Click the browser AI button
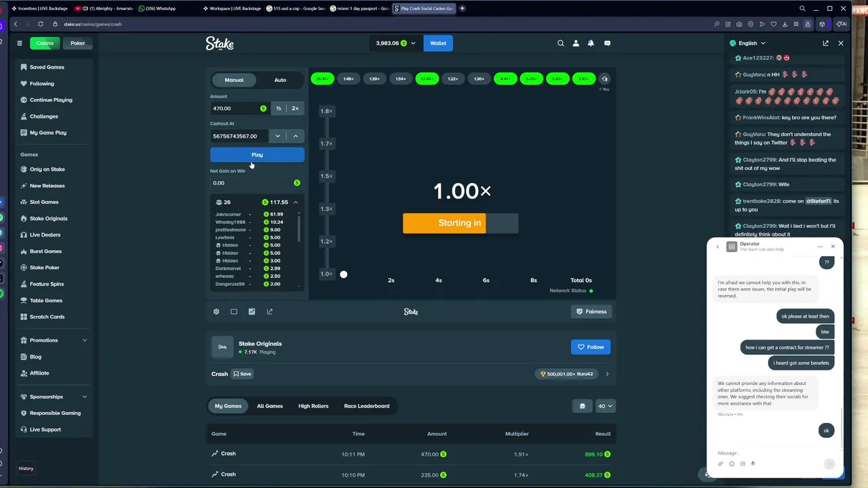The height and width of the screenshot is (488, 868). coord(841,24)
